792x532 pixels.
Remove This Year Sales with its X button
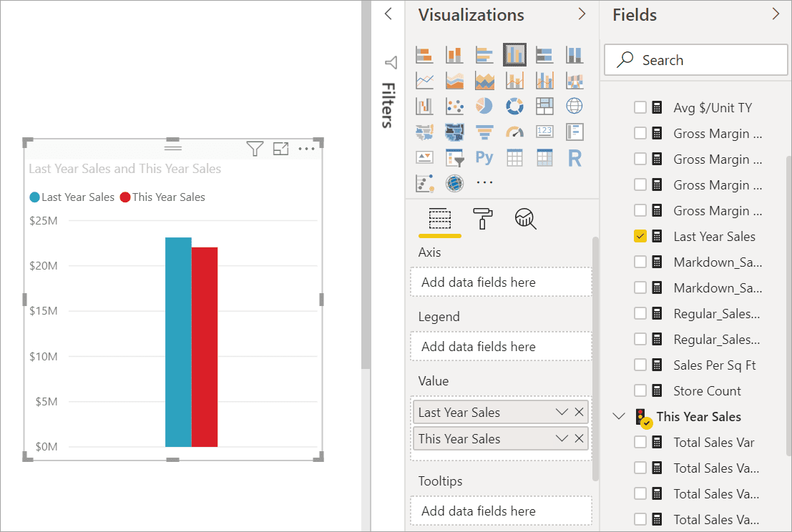click(580, 438)
